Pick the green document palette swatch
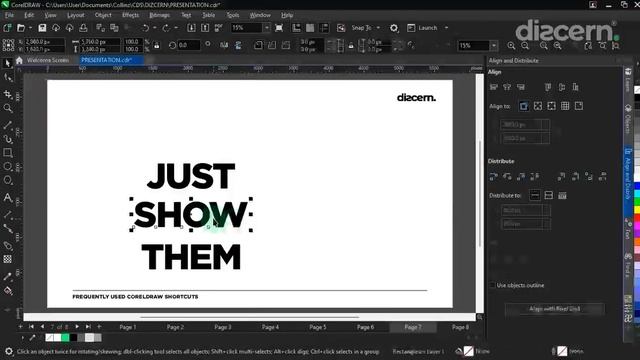This screenshot has width=640, height=360. (x=65, y=338)
